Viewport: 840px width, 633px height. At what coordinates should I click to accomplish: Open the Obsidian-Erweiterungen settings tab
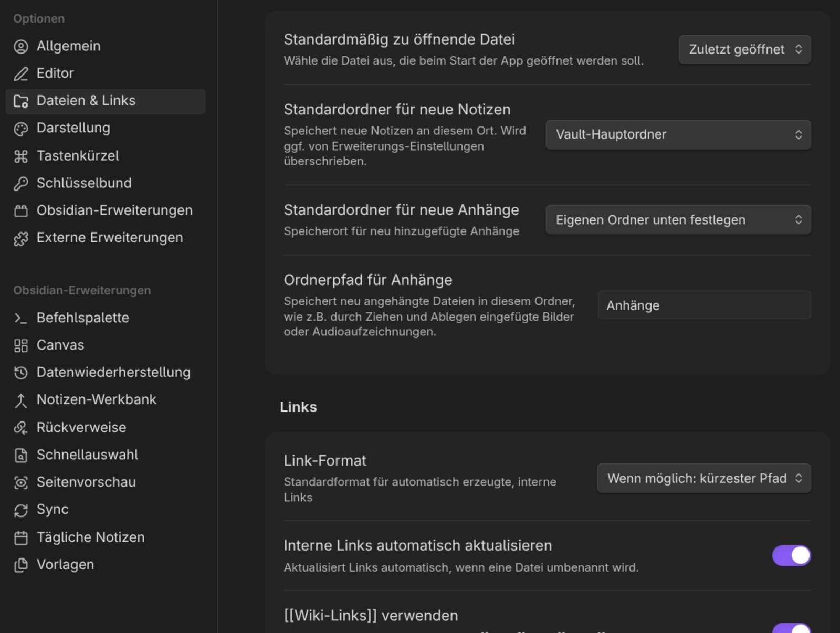coord(114,210)
